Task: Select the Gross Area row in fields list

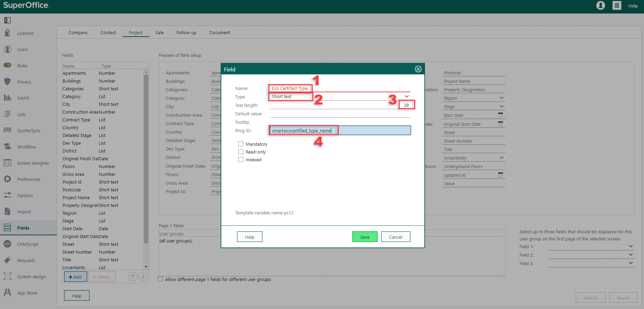Action: (103, 174)
